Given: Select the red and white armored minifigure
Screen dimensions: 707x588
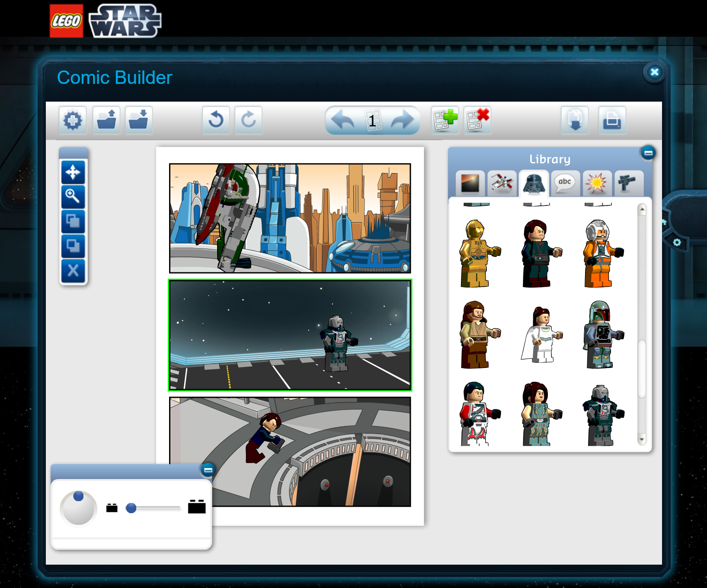Looking at the screenshot, I should click(479, 414).
